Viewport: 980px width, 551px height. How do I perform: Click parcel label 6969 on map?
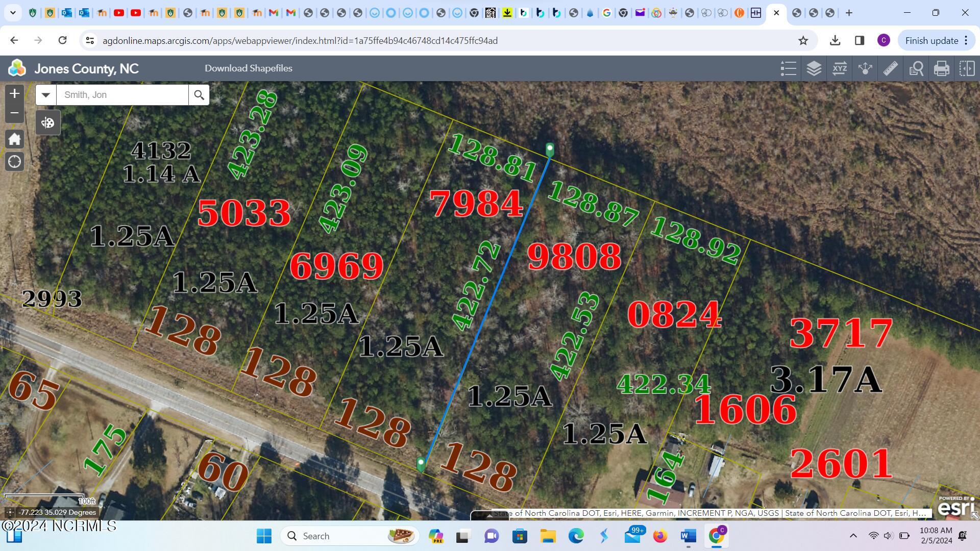336,266
